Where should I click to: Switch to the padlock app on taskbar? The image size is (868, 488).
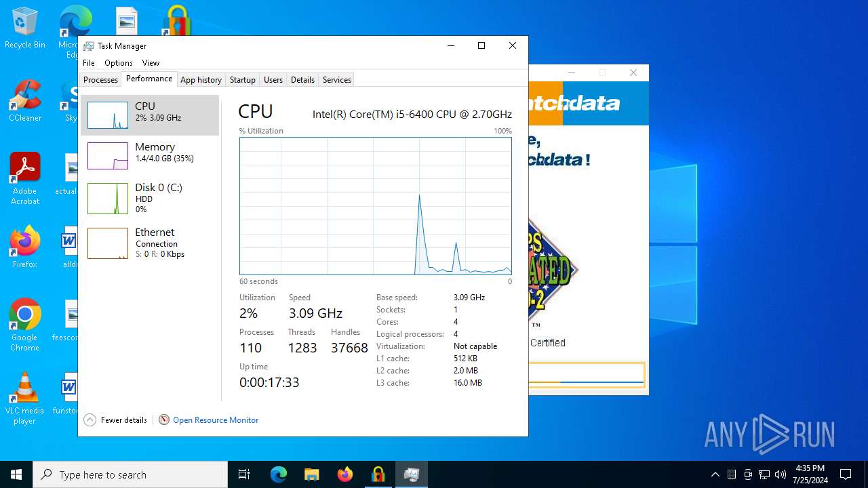point(378,474)
